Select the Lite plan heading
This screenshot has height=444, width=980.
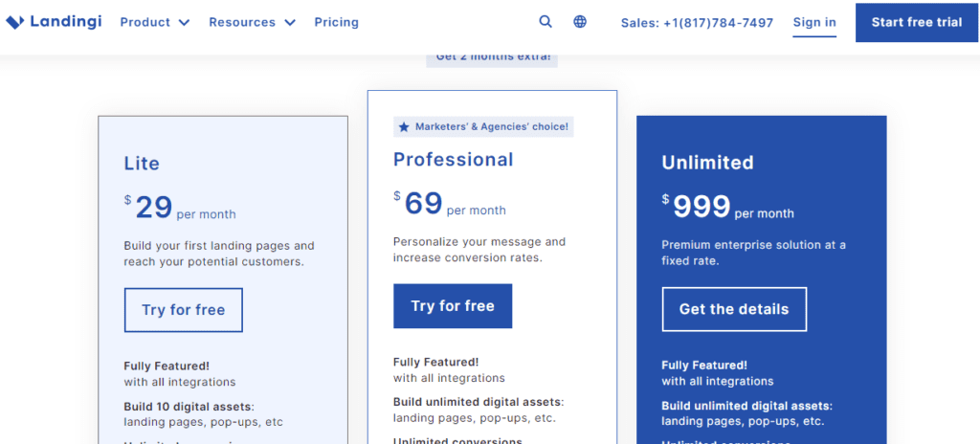142,164
